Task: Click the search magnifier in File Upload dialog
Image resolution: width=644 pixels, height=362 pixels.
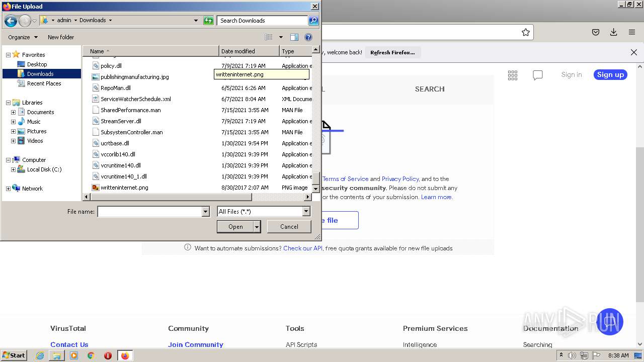Action: coord(313,21)
